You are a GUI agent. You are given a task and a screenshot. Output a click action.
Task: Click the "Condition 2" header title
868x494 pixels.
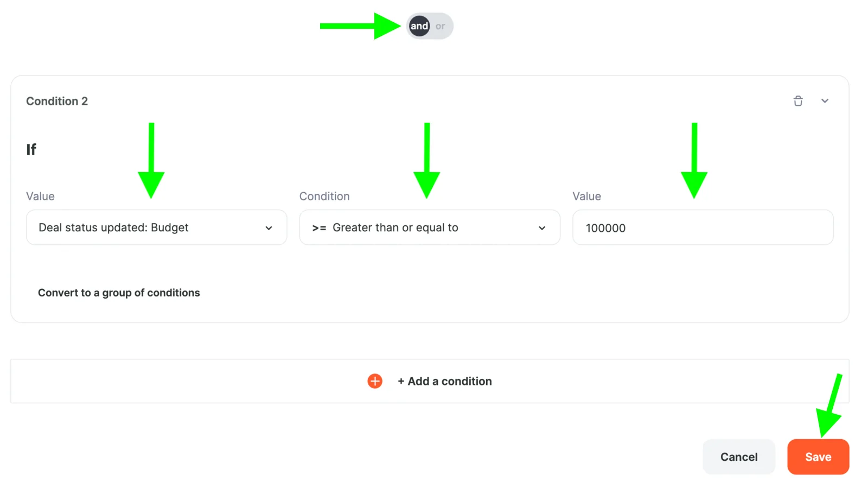click(x=57, y=101)
